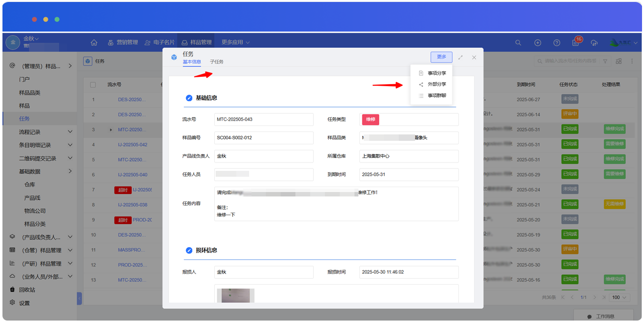Viewport: 644px width, 323px height.
Task: Open the search magnifier in top bar
Action: coord(518,43)
